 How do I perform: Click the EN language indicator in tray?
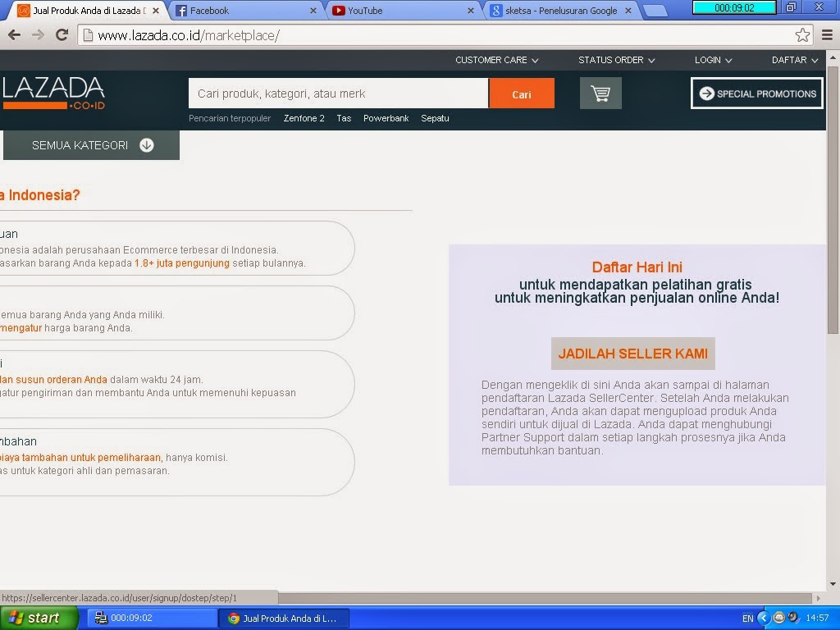(748, 619)
